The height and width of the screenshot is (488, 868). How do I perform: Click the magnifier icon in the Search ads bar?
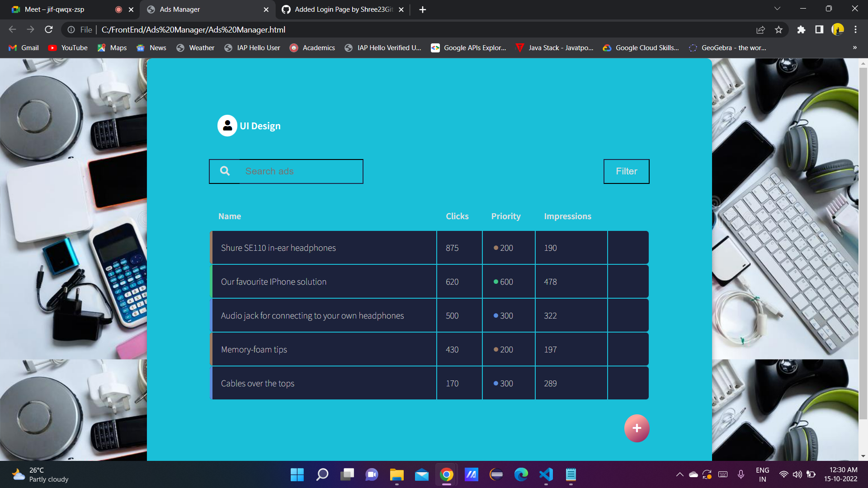point(225,171)
